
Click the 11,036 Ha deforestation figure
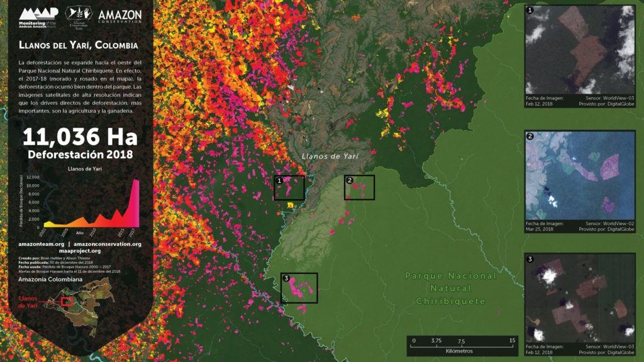point(80,138)
